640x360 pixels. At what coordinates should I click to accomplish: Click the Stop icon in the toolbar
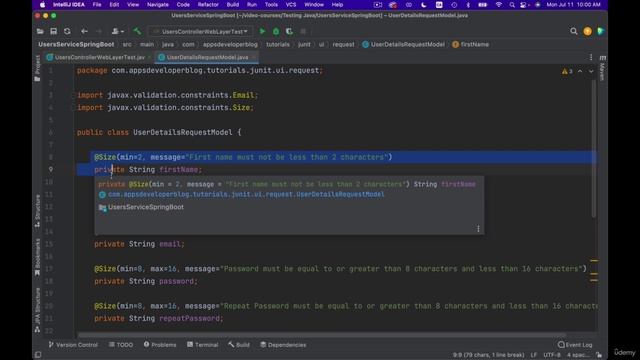pos(303,31)
